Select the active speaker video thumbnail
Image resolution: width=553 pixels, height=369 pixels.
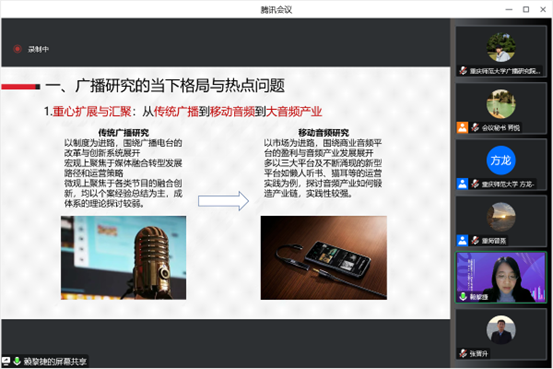tap(501, 277)
